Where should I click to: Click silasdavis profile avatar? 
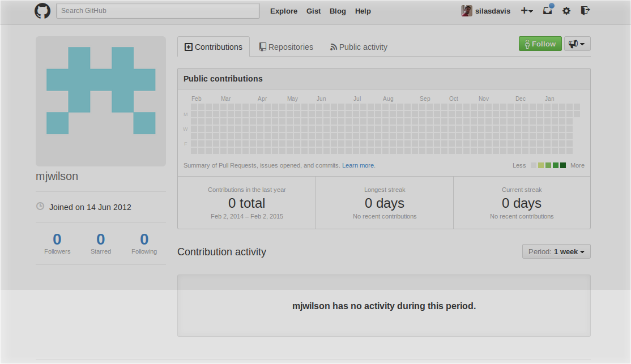(x=466, y=11)
